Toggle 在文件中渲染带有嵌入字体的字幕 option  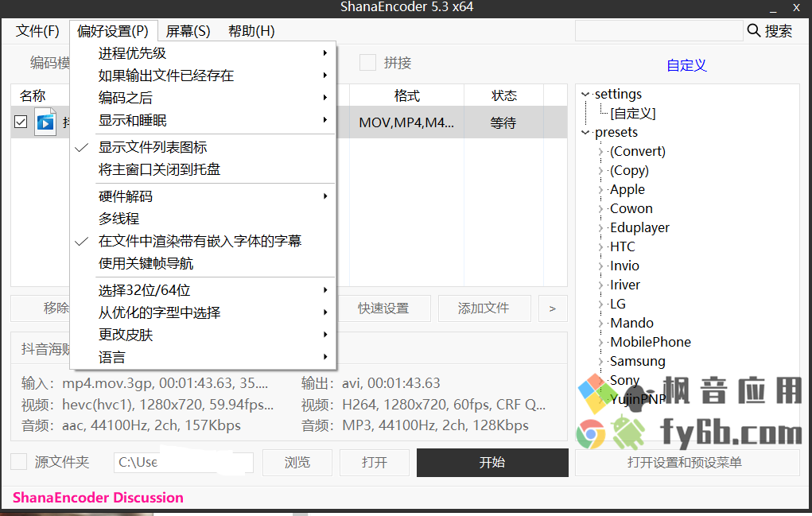(203, 241)
